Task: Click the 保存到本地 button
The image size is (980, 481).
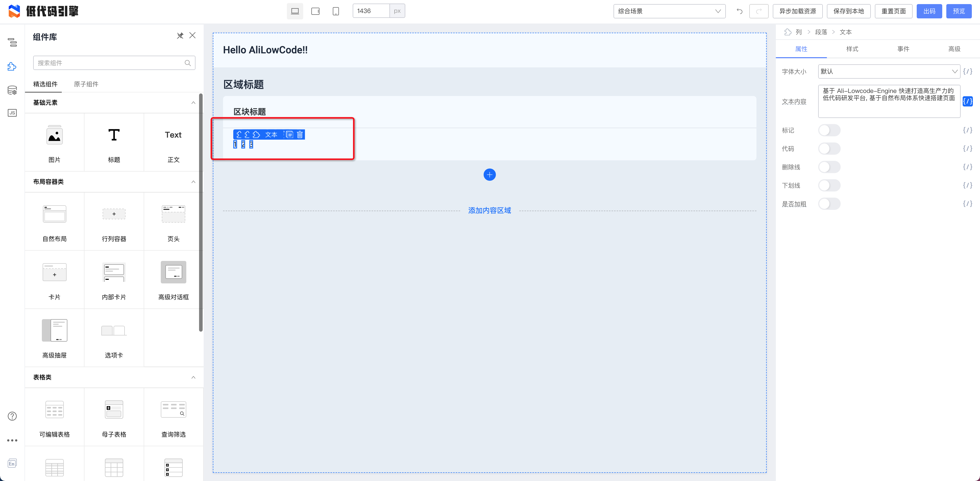Action: [x=848, y=11]
